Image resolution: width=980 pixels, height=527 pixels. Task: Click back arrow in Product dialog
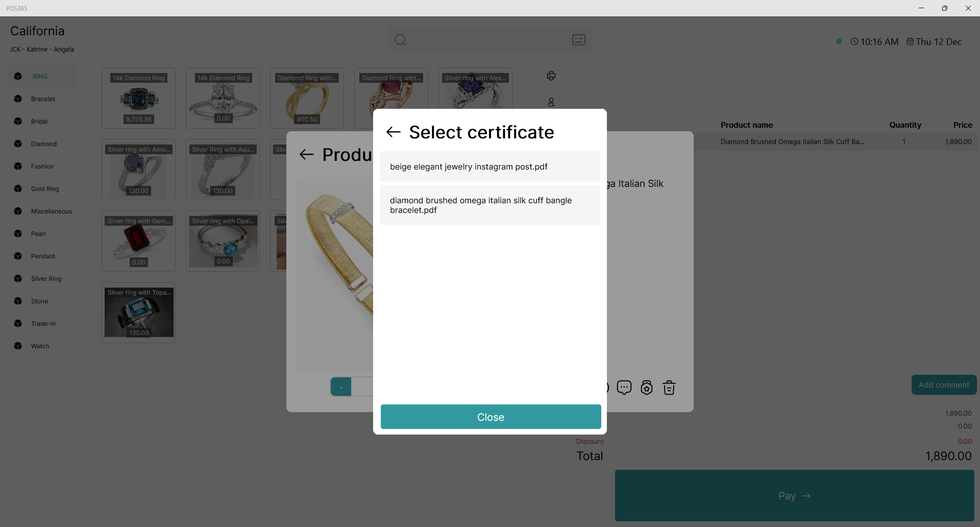307,155
